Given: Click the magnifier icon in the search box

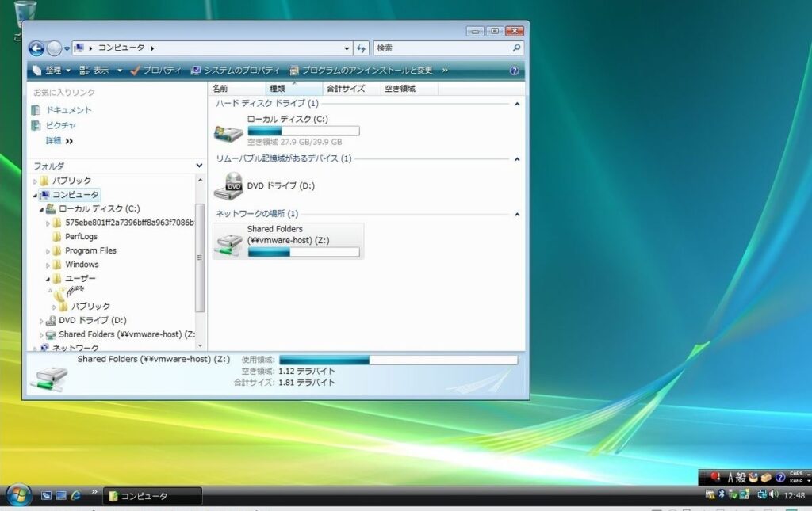Looking at the screenshot, I should coord(516,48).
